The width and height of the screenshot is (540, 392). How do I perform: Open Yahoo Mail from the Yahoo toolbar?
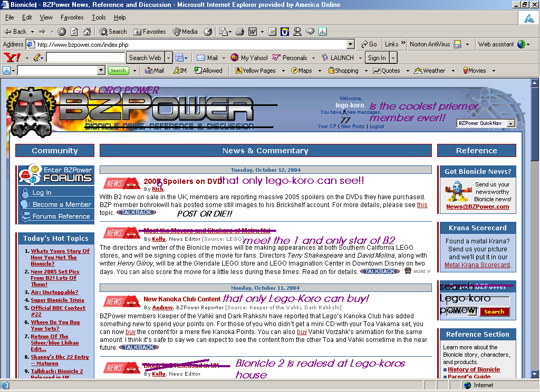tap(207, 58)
